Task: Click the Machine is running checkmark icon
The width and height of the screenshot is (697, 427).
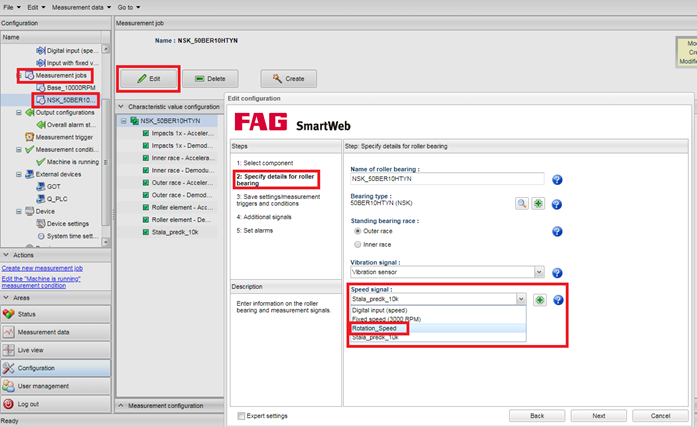Action: (x=40, y=162)
